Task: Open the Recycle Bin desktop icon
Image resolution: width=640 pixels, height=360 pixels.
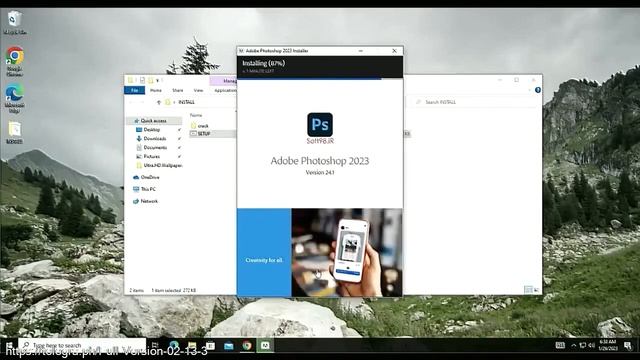Action: pos(15,22)
